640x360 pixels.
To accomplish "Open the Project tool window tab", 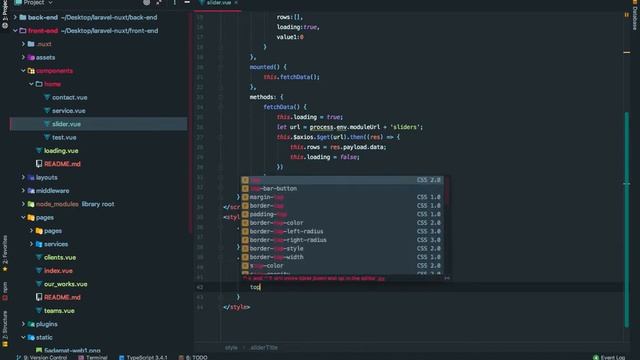I will (4, 14).
